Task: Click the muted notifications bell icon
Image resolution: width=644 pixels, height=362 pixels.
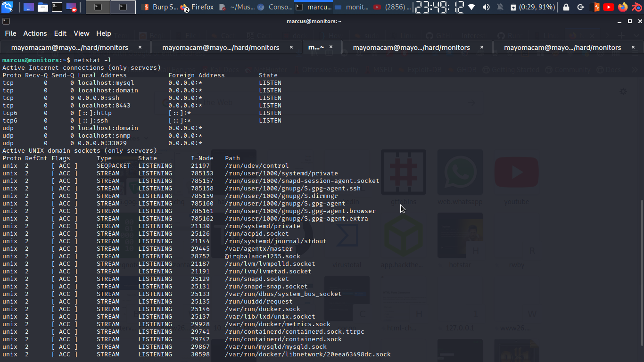Action: (x=500, y=7)
